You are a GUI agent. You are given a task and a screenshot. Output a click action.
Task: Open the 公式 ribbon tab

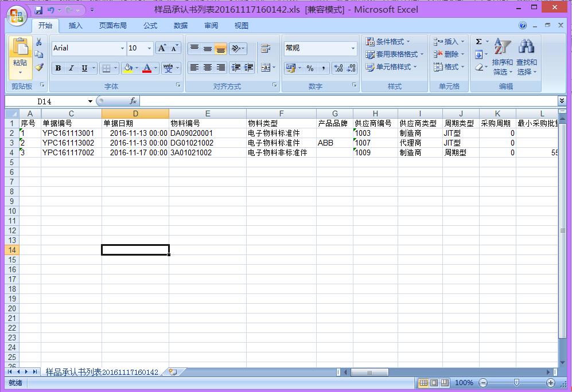pos(150,26)
